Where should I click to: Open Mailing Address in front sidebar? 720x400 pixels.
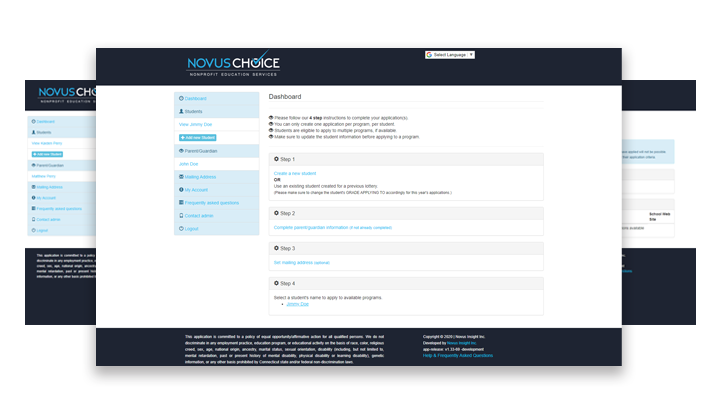(216, 177)
